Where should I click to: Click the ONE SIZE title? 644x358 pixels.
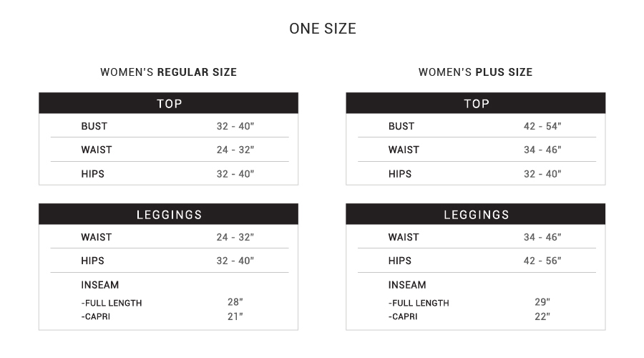[322, 29]
